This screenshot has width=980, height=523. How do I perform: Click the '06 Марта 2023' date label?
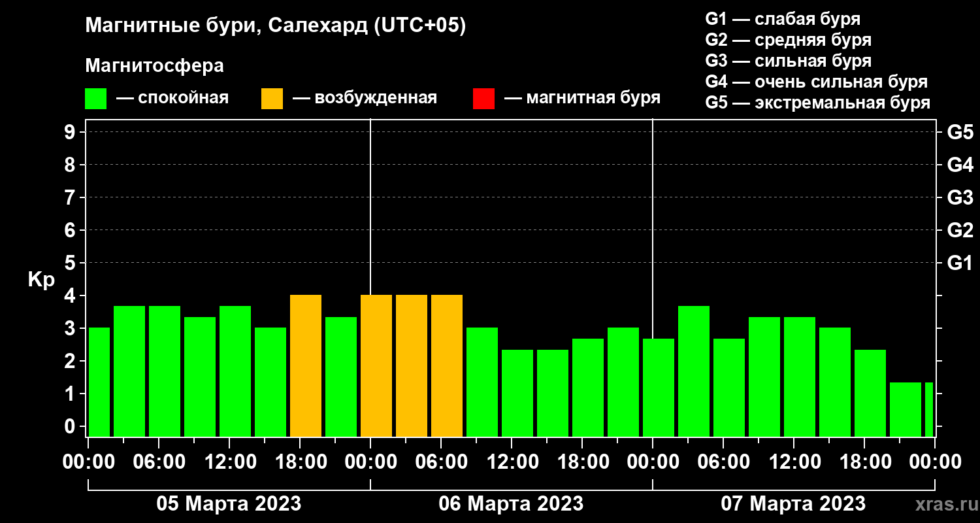pos(511,504)
